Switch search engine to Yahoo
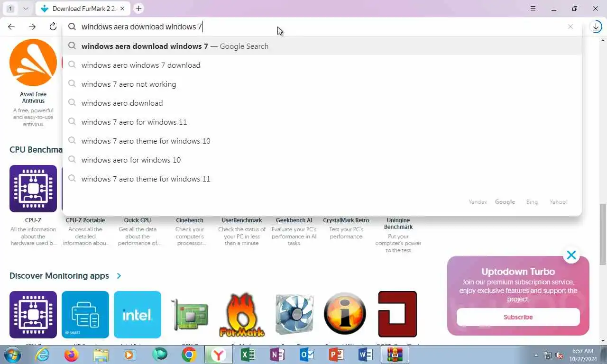Image resolution: width=607 pixels, height=364 pixels. click(558, 202)
